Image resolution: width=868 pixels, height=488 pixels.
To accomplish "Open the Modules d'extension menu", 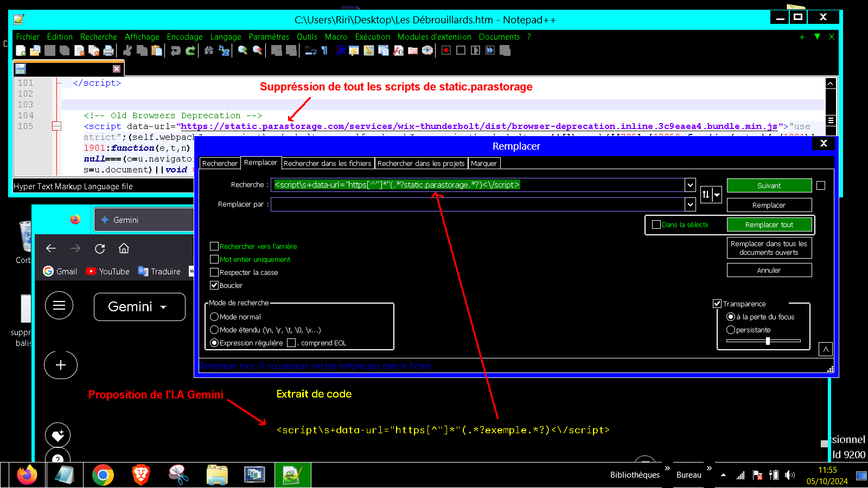I will pos(435,37).
